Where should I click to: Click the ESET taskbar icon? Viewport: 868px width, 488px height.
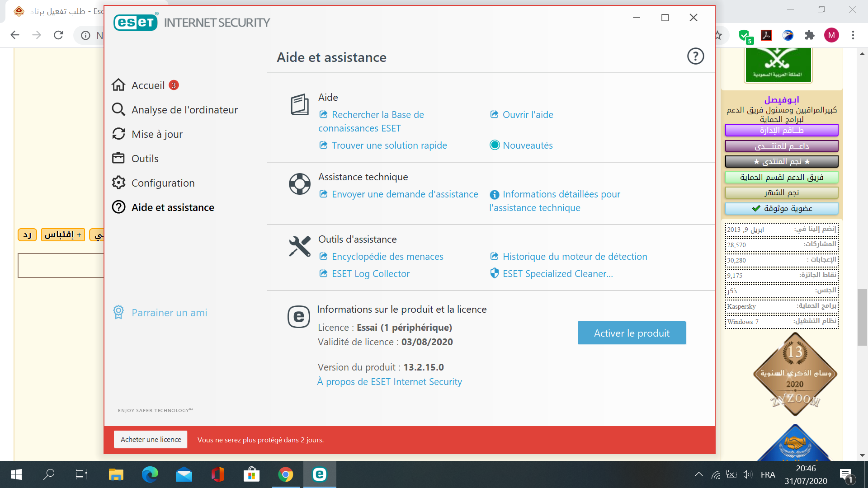[x=320, y=474]
